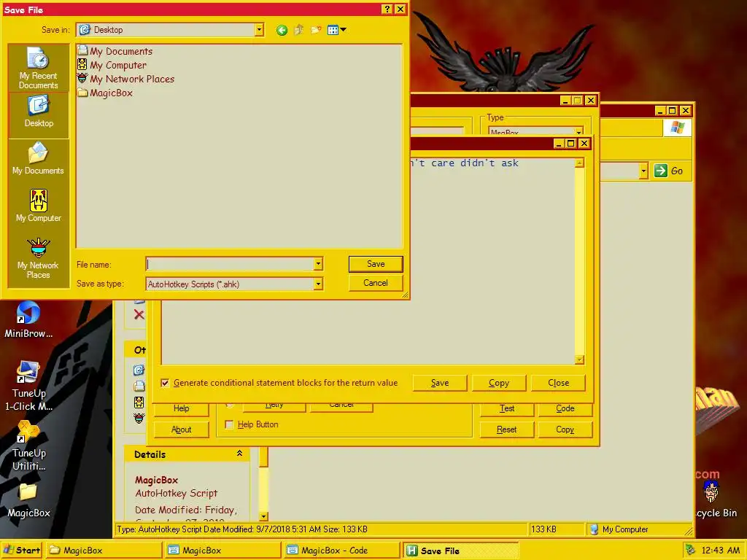747x560 pixels.
Task: Tick the Help Button checkbox in MagicBox
Action: pos(229,424)
